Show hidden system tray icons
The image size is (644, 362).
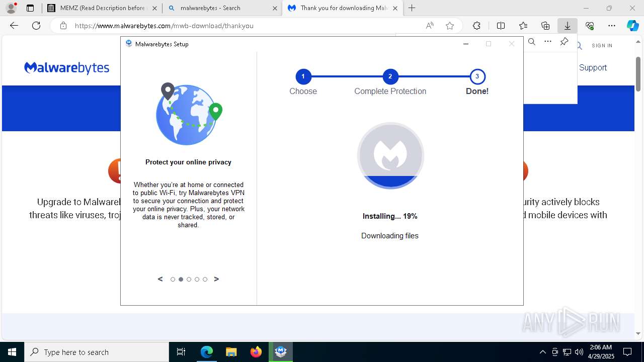pos(542,352)
